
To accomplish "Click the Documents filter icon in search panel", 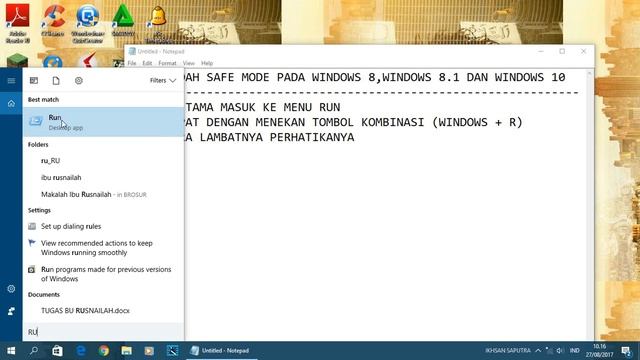I will pyautogui.click(x=56, y=80).
